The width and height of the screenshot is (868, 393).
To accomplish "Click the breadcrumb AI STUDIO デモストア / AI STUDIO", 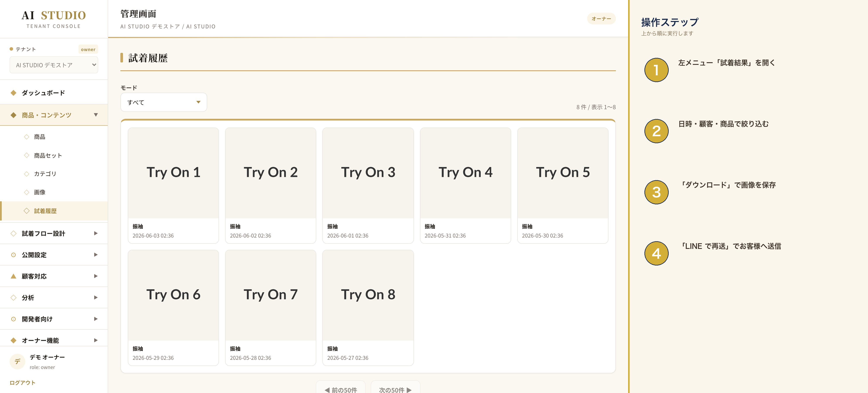I will [168, 26].
